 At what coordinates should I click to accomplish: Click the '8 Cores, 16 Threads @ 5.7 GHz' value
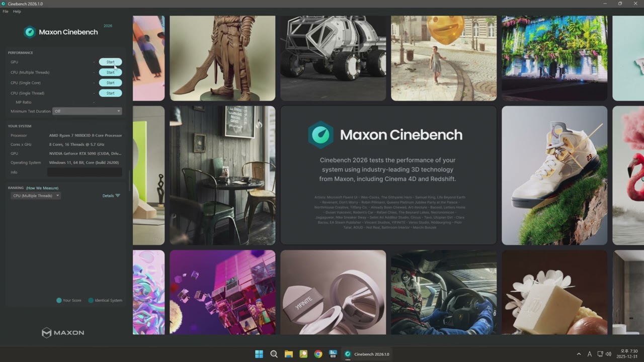(77, 144)
